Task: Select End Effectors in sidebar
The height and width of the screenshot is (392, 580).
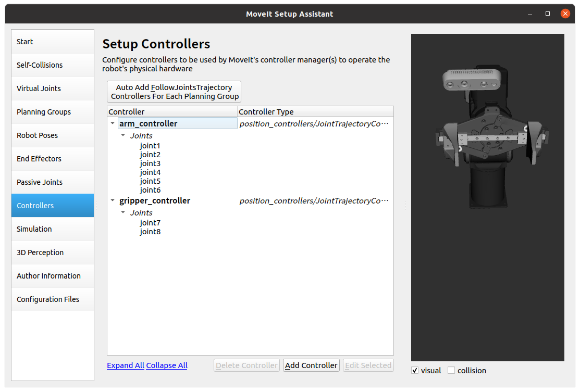Action: click(53, 159)
